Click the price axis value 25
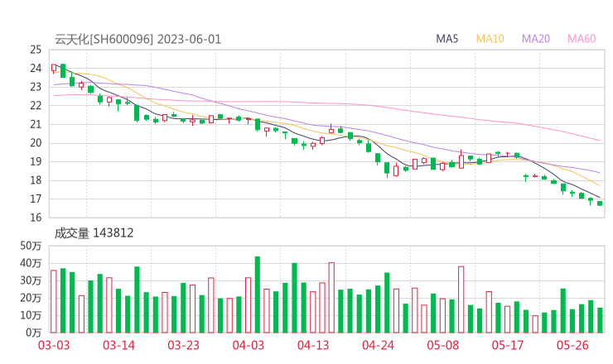 tap(36, 50)
